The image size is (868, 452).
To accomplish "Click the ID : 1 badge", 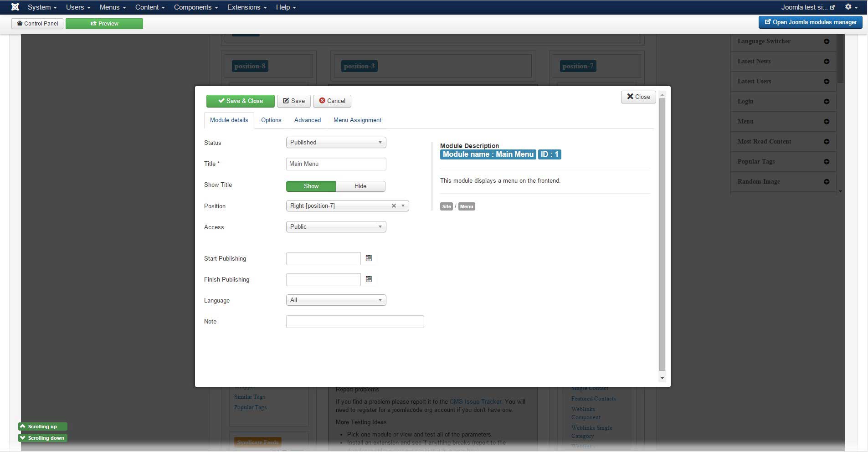I will 550,154.
